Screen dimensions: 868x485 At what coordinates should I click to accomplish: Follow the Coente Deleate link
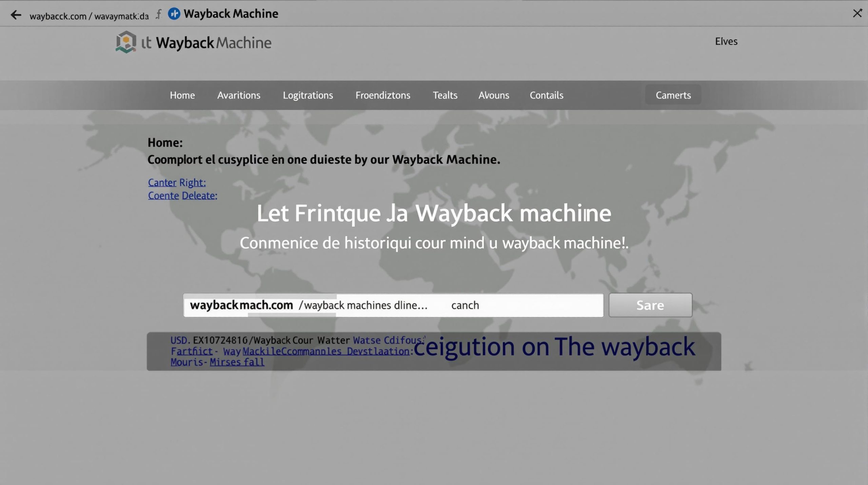click(182, 196)
